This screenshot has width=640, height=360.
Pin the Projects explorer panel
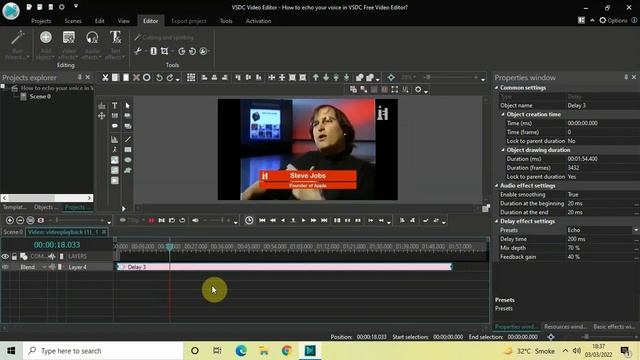click(x=80, y=77)
